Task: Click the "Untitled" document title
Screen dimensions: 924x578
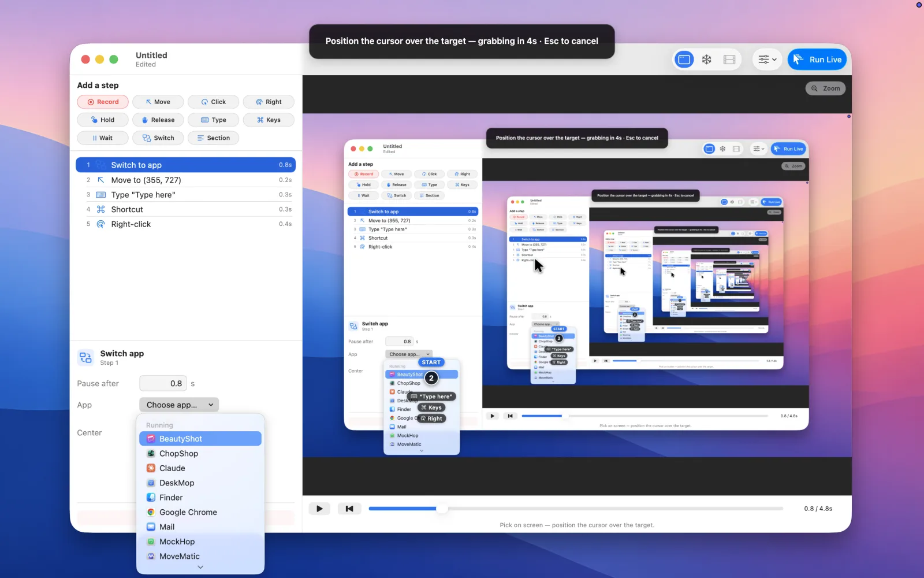Action: pyautogui.click(x=151, y=55)
